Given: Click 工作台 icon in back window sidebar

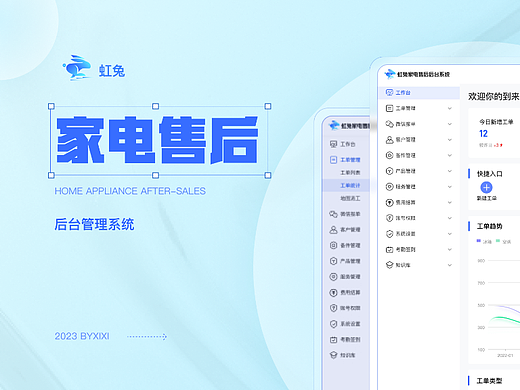Looking at the screenshot, I should click(333, 144).
